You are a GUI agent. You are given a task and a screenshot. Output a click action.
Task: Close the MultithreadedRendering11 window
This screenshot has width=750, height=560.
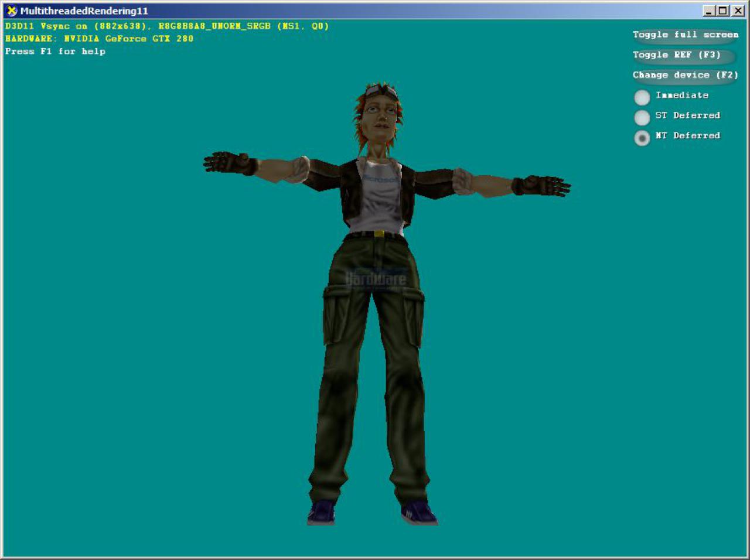click(x=738, y=11)
